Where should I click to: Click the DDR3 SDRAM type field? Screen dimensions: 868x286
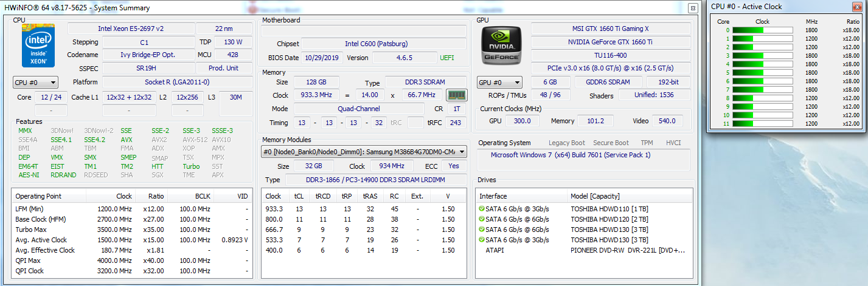click(426, 82)
